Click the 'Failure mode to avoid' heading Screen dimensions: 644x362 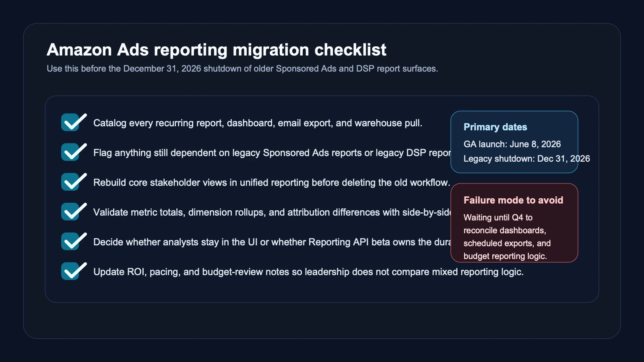click(x=513, y=200)
